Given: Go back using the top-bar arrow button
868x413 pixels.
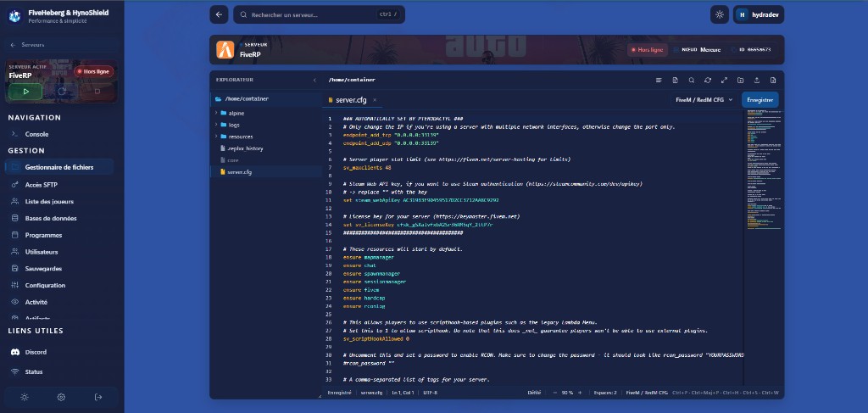Looking at the screenshot, I should pos(219,14).
